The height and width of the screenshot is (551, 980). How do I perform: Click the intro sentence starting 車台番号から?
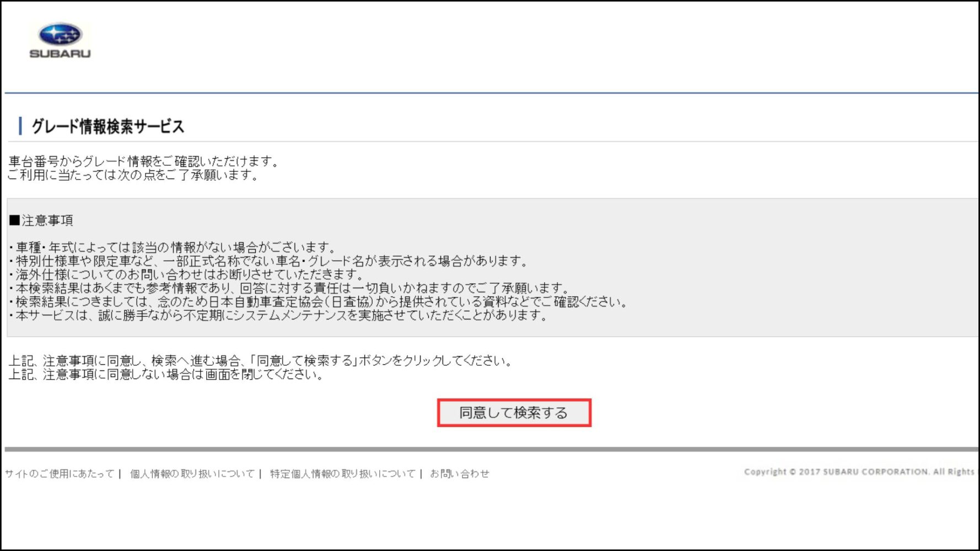(x=144, y=161)
